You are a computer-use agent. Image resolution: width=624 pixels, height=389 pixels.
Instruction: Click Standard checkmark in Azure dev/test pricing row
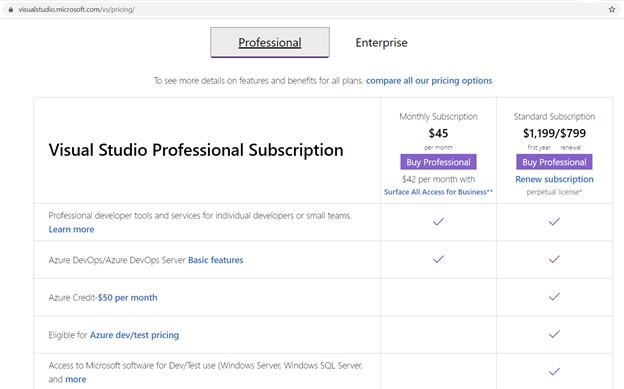[x=554, y=334]
